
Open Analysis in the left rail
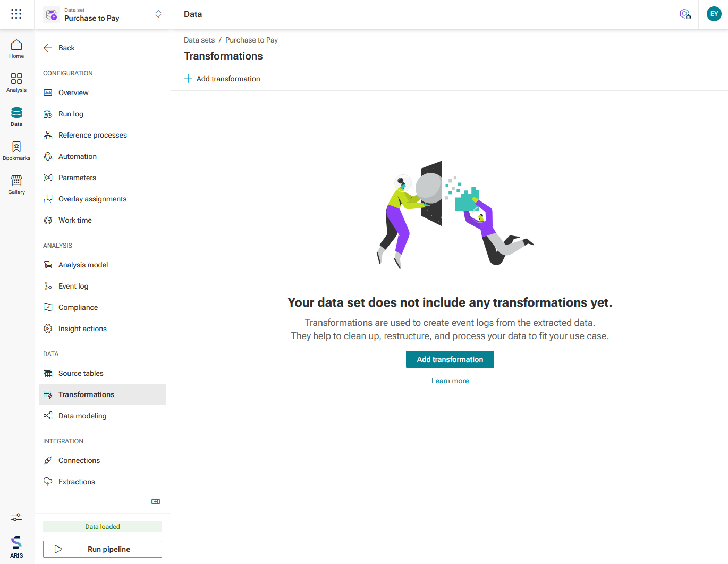click(x=16, y=83)
